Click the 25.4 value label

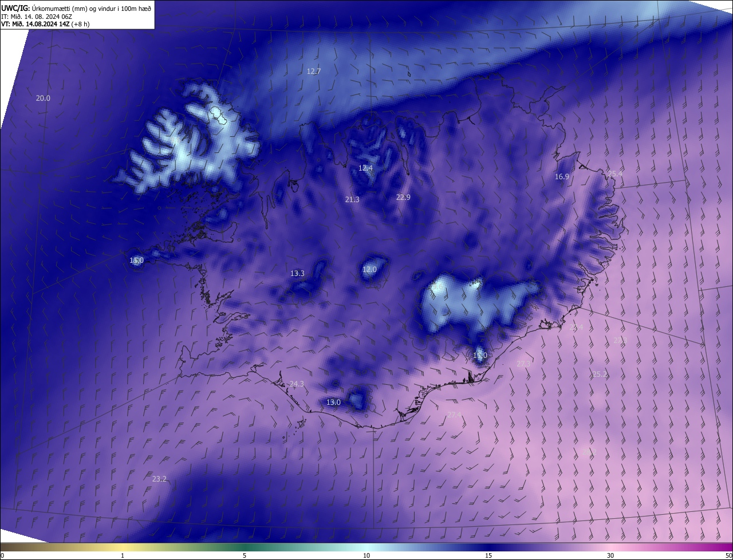point(615,173)
